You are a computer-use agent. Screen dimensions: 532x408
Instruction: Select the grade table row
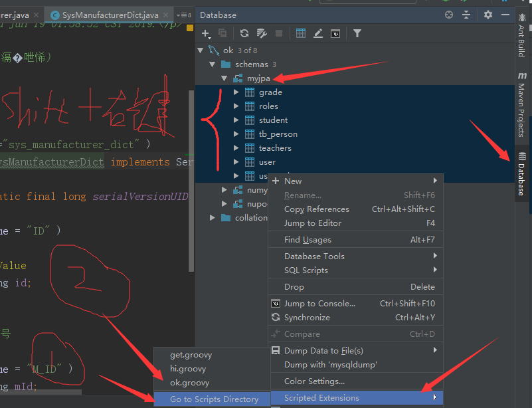(x=355, y=92)
